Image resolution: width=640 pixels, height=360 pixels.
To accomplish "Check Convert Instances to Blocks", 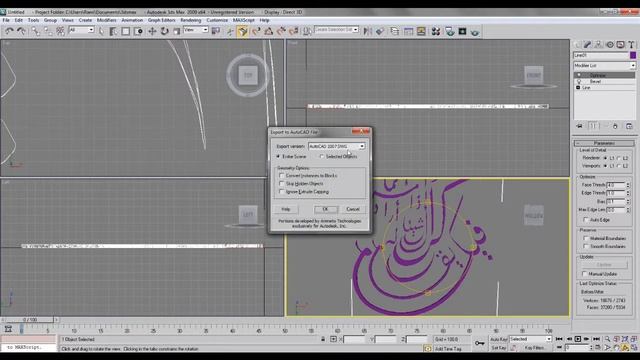I will coord(282,176).
